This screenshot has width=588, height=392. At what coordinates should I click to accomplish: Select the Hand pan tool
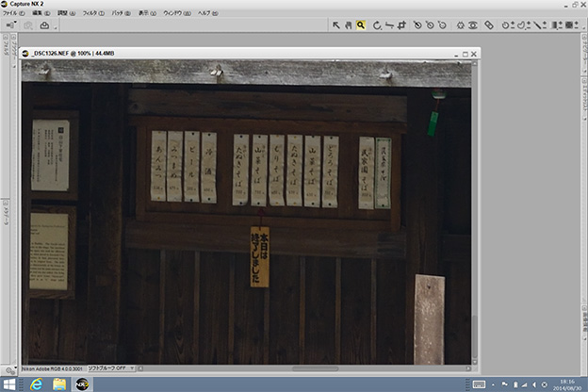click(x=349, y=25)
